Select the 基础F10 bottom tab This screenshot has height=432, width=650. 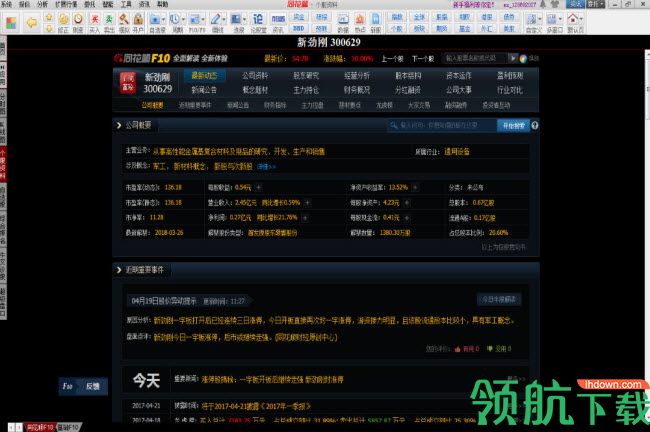pyautogui.click(x=68, y=427)
